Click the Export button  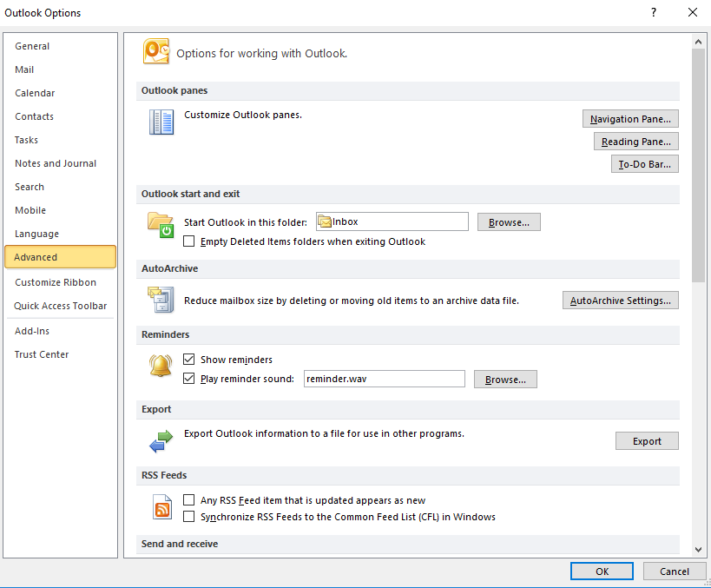click(647, 441)
